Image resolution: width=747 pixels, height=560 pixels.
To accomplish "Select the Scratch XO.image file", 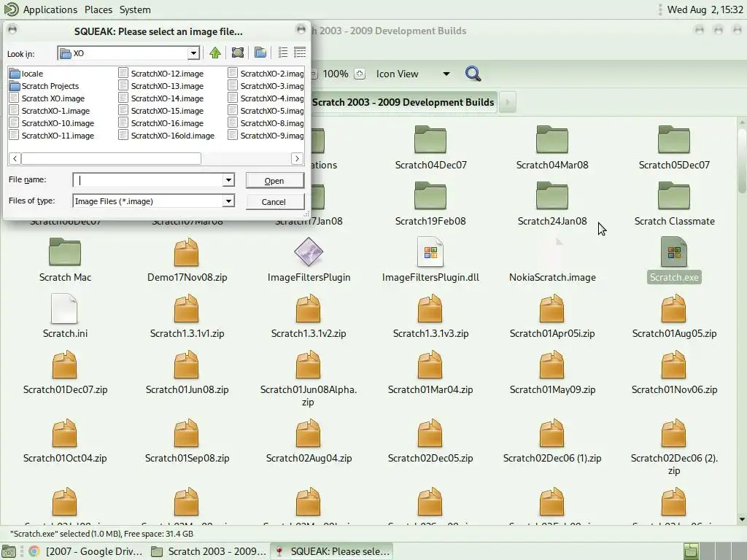I will 47,98.
